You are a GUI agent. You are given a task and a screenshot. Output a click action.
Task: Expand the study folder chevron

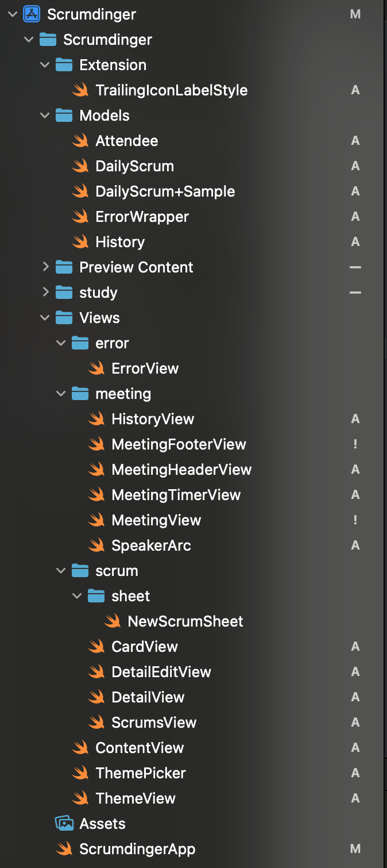click(x=45, y=293)
